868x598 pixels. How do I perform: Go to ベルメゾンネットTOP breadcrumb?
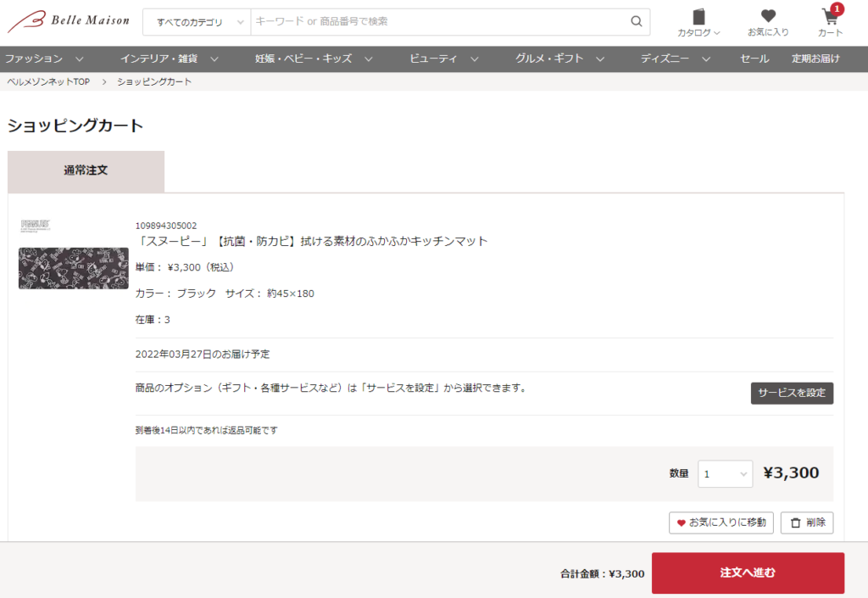(48, 82)
